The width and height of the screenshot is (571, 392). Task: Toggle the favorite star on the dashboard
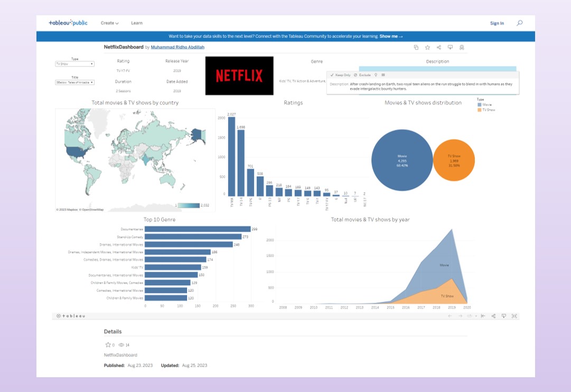click(x=427, y=47)
